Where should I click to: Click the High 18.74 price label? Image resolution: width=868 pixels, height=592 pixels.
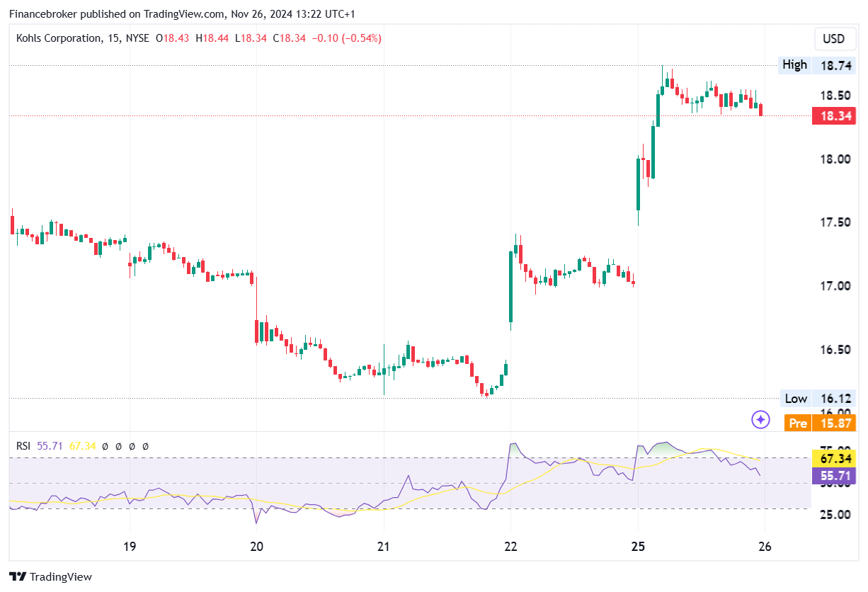(x=816, y=65)
